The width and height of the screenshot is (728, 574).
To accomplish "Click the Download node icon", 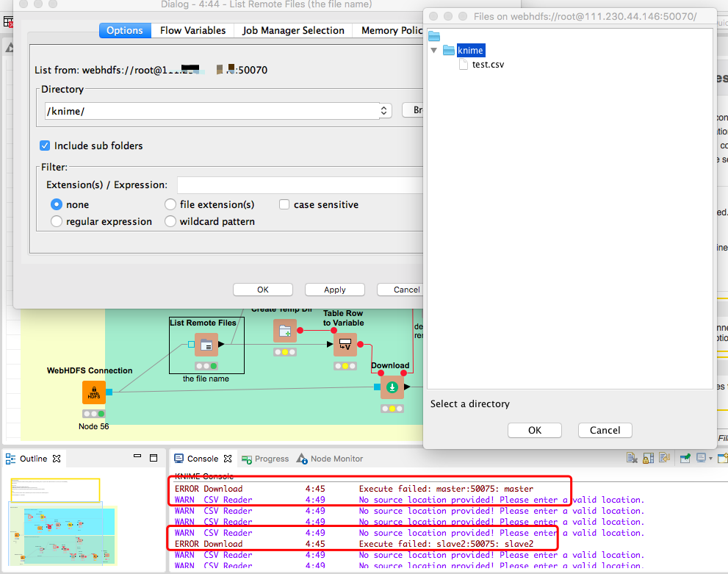I will pyautogui.click(x=392, y=387).
